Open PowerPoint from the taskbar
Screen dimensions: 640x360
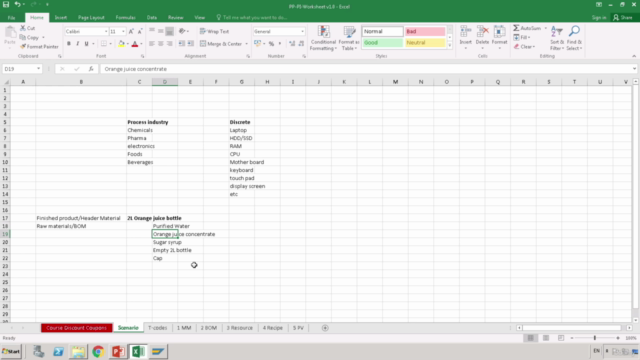tap(118, 351)
